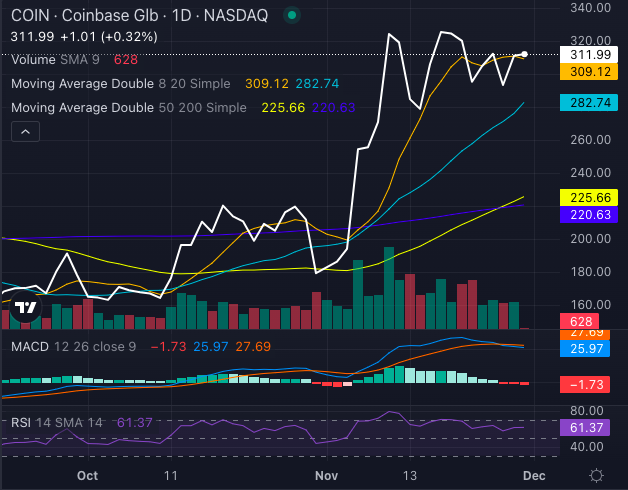628x490 pixels.
Task: Select the Volume SMA 9 indicator legend
Action: pyautogui.click(x=55, y=60)
